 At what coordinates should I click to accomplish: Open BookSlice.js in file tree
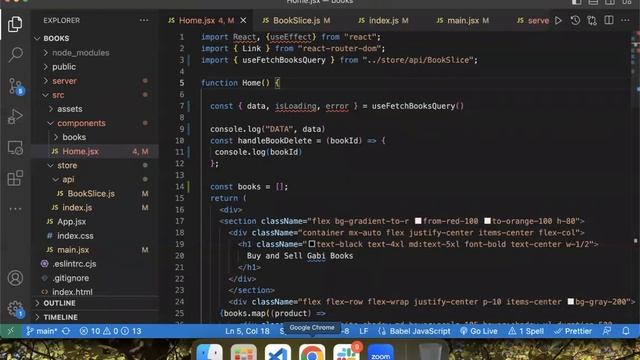pos(91,193)
